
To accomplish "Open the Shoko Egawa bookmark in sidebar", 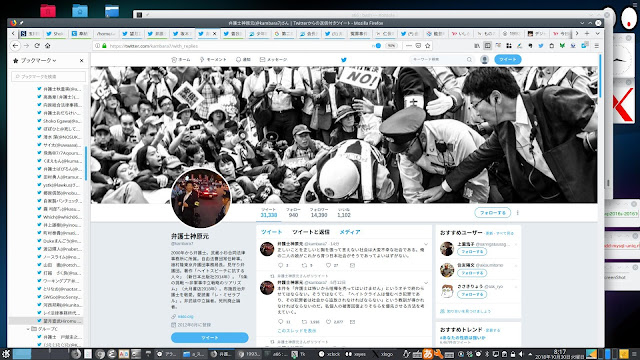I will 60,121.
